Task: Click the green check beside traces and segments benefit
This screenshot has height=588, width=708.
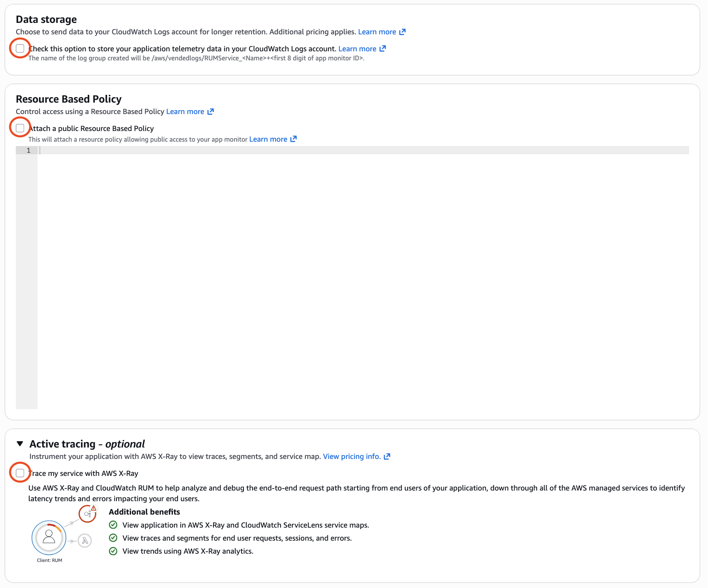Action: tap(114, 538)
